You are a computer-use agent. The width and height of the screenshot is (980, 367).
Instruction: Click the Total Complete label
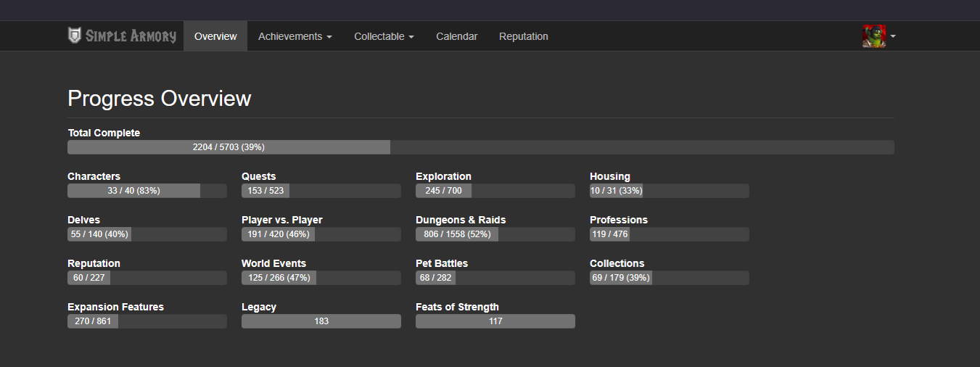(x=104, y=133)
